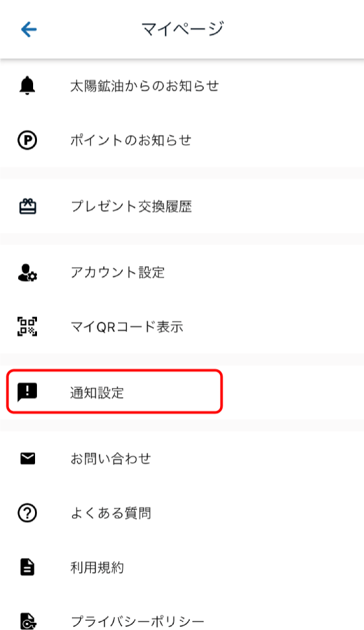The image size is (364, 630).
Task: Show マイQRコード表示
Action: (x=182, y=326)
